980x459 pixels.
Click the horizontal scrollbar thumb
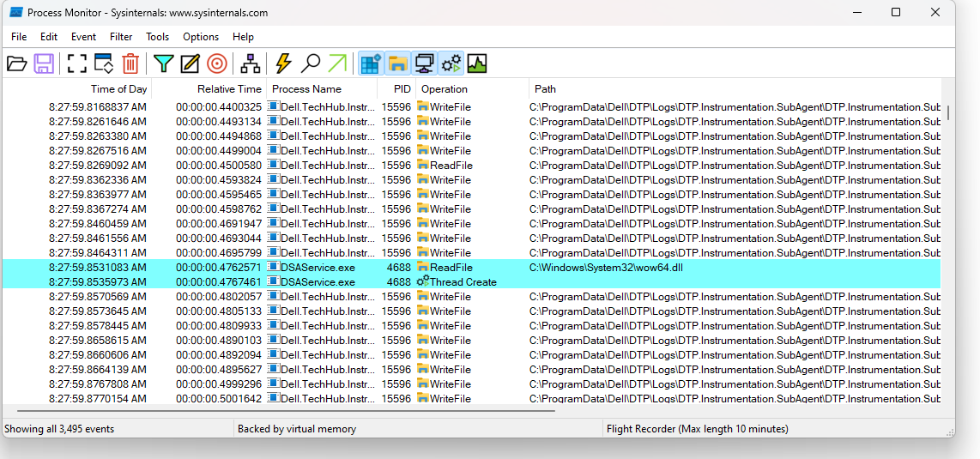coord(287,411)
